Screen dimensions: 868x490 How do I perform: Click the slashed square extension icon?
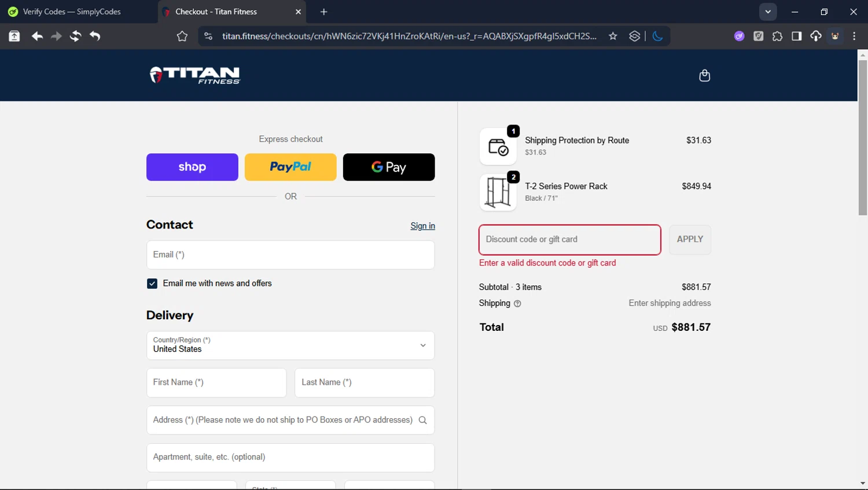pos(758,36)
